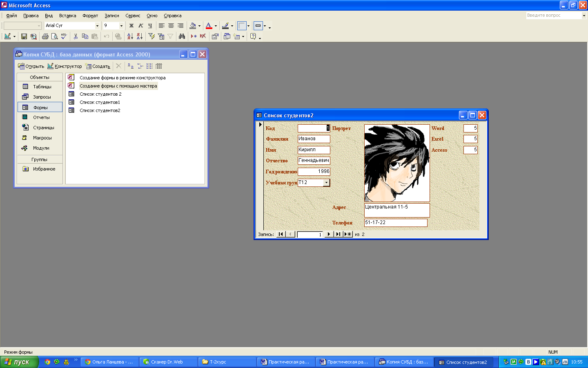
Task: Switch to design view via View icon
Action: (x=7, y=36)
